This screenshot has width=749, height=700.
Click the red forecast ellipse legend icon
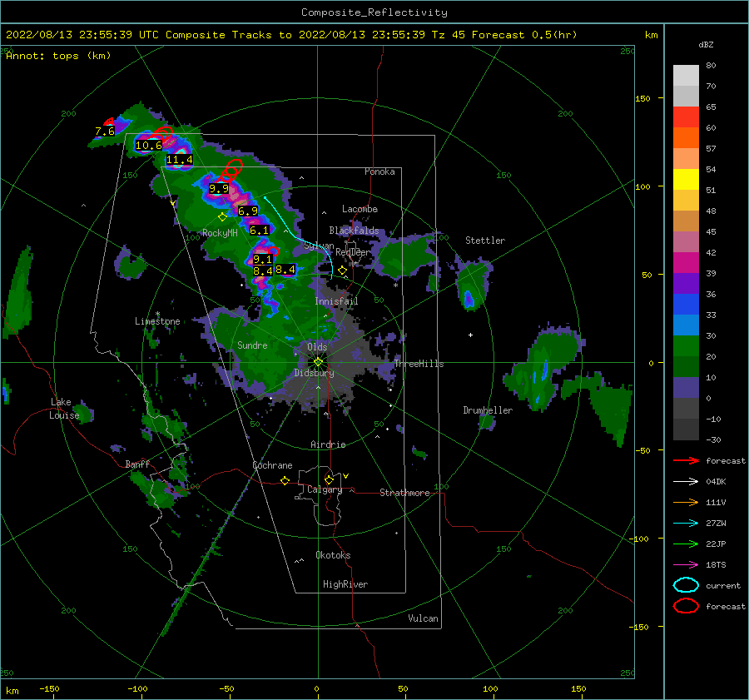(686, 606)
